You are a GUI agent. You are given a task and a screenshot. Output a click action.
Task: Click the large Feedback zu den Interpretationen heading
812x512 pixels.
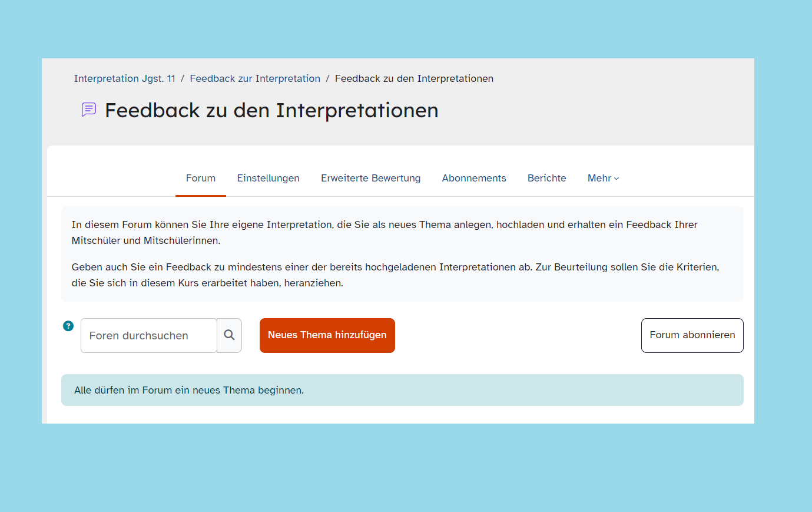click(271, 110)
